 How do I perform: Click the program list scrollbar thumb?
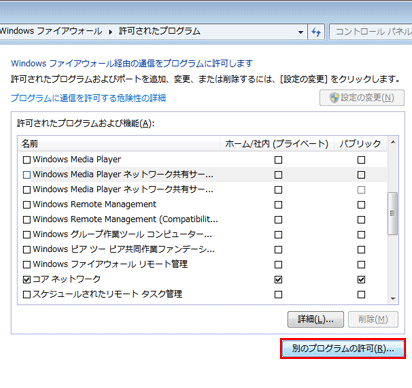coord(393,213)
